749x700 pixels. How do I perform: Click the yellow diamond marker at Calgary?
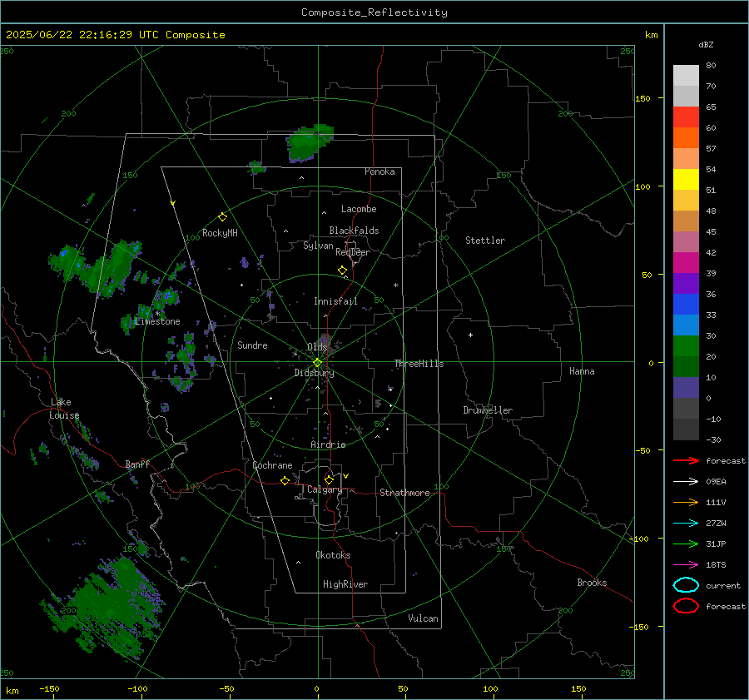[x=329, y=479]
